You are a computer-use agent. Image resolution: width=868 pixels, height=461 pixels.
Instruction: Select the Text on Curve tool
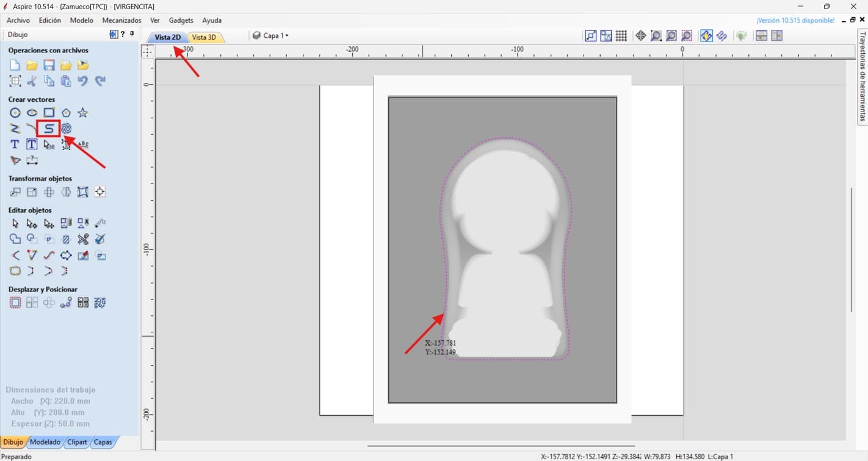tap(83, 145)
